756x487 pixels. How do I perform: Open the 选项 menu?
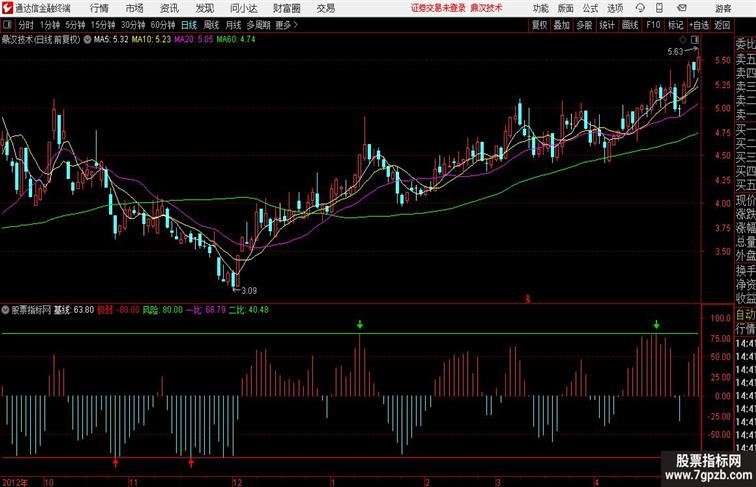(615, 8)
